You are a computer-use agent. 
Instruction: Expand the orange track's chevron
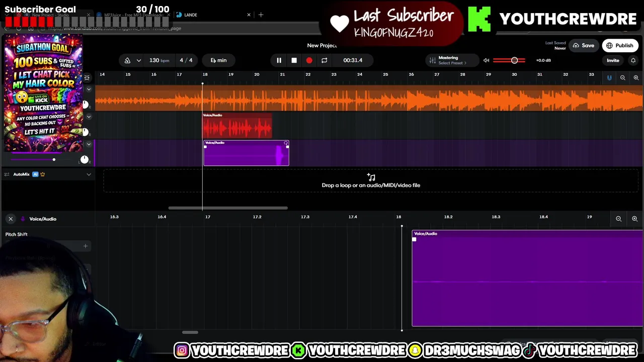(89, 89)
